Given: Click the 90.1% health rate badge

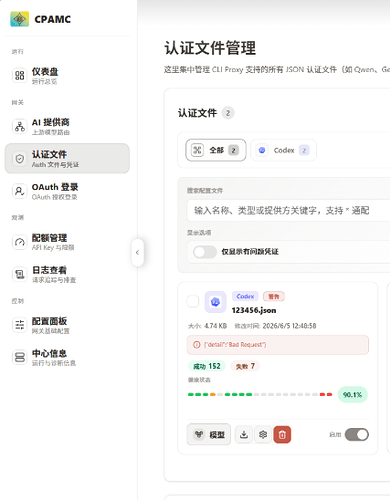Looking at the screenshot, I should (352, 395).
